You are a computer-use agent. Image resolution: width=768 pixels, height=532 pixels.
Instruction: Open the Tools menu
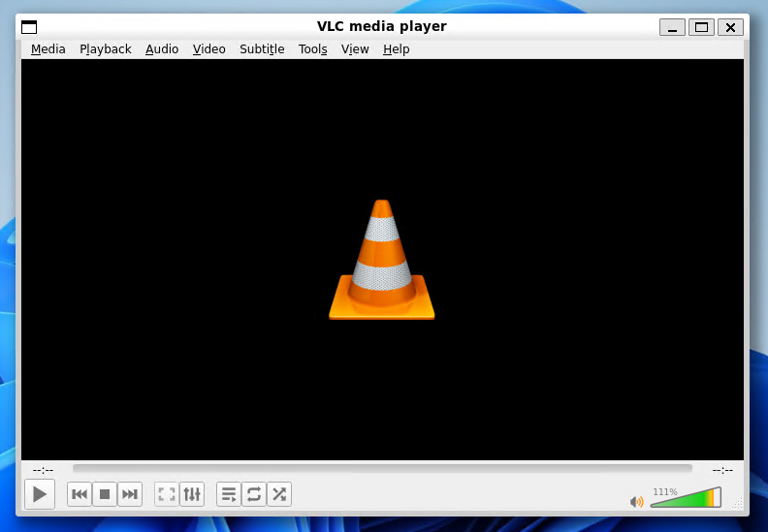point(312,49)
